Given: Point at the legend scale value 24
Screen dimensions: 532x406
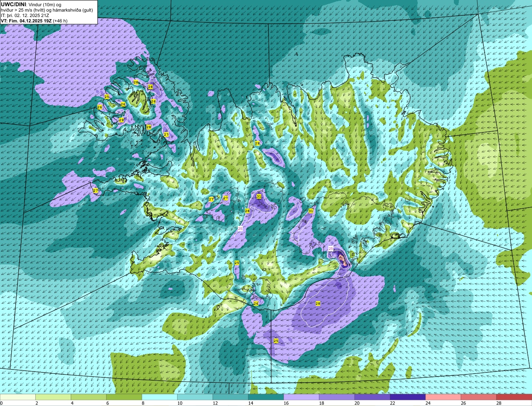Looking at the screenshot, I should pos(428,403).
